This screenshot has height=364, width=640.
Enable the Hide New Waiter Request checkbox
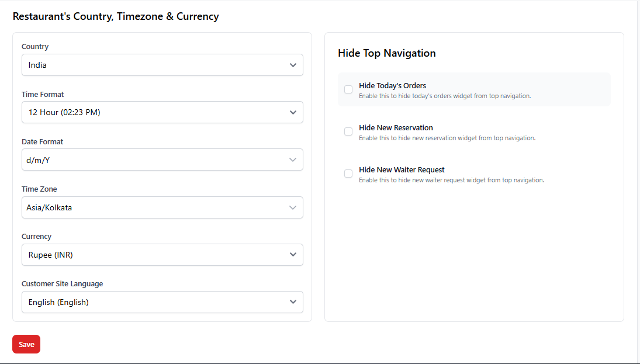click(x=348, y=174)
